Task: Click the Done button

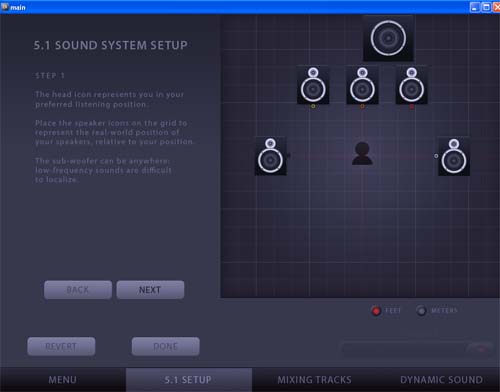Action: [x=166, y=346]
